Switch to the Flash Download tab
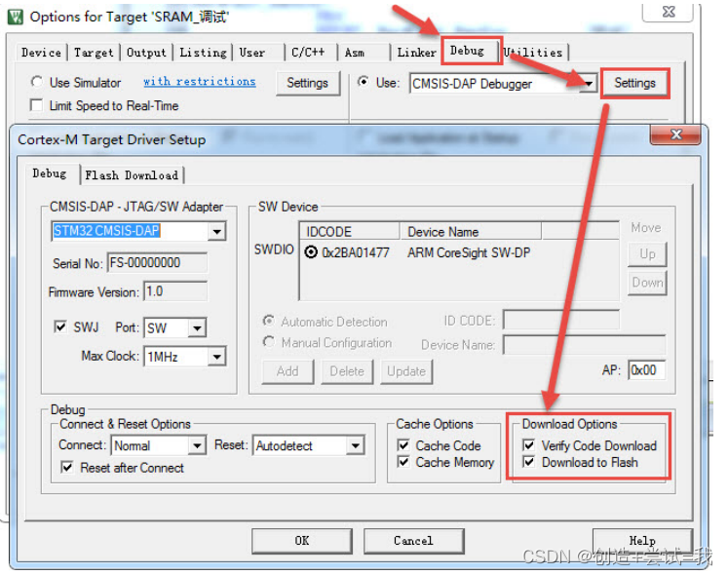The height and width of the screenshot is (575, 728). pos(132,175)
